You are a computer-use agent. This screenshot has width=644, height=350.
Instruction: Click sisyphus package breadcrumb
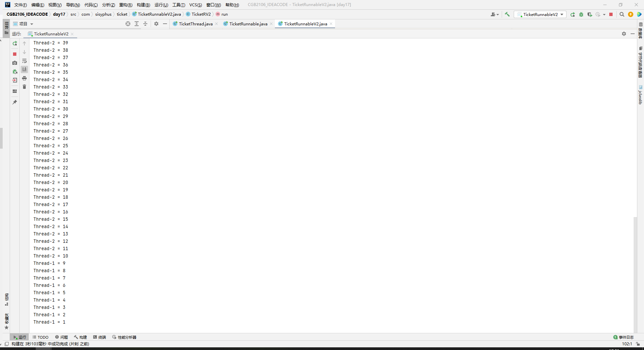[103, 14]
